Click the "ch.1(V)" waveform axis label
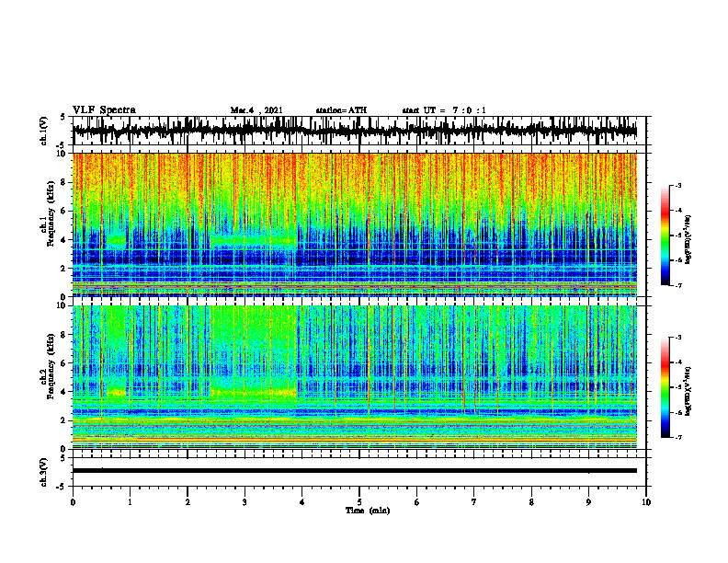Image resolution: width=728 pixels, height=563 pixels. pyautogui.click(x=44, y=131)
